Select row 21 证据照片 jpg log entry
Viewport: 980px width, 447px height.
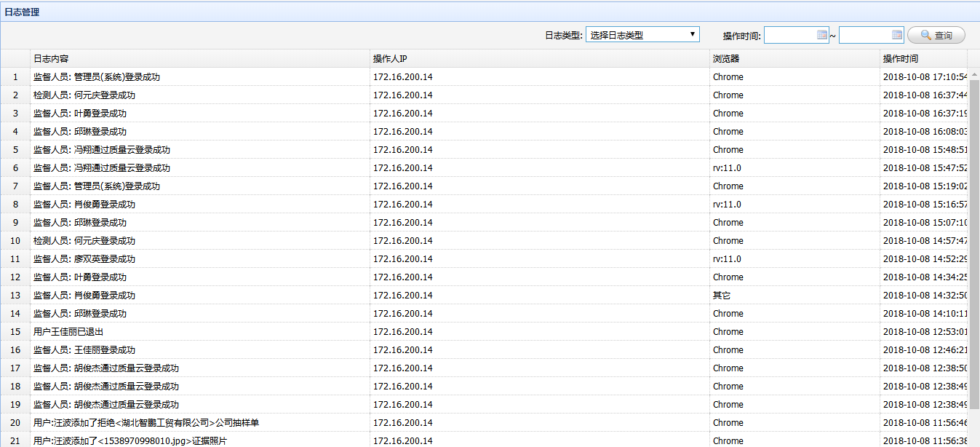(130, 440)
